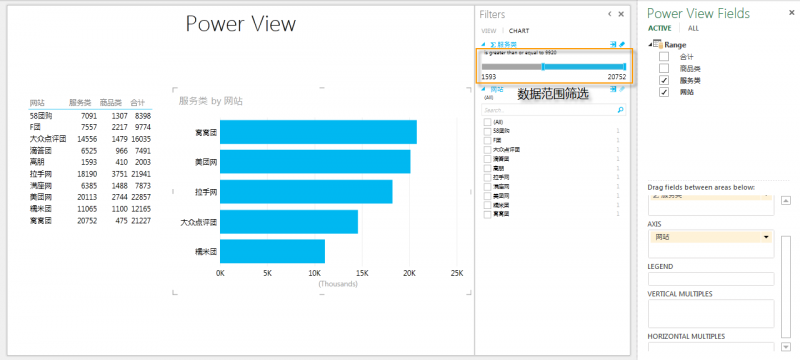
Task: Click table cell 高朋
Action: pyautogui.click(x=37, y=162)
